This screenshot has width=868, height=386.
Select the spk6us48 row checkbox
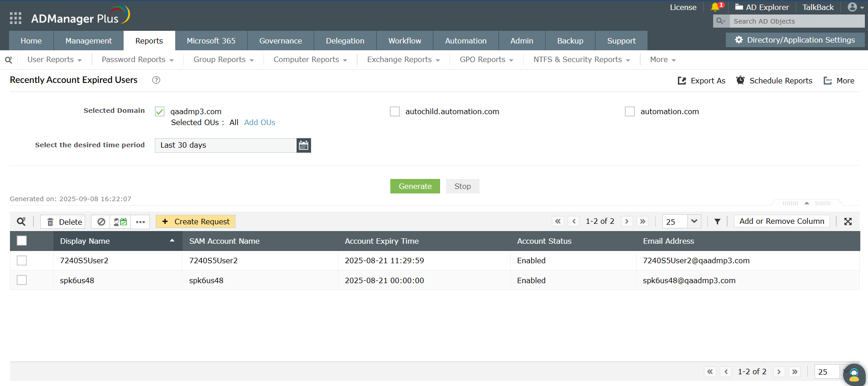click(22, 280)
